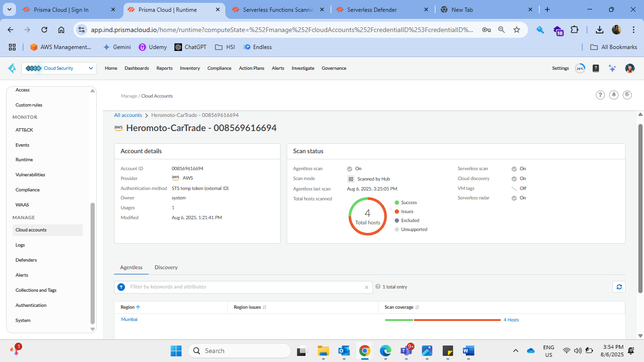Open the notifications bell icon
Viewport: 644px width, 362px height.
(614, 95)
